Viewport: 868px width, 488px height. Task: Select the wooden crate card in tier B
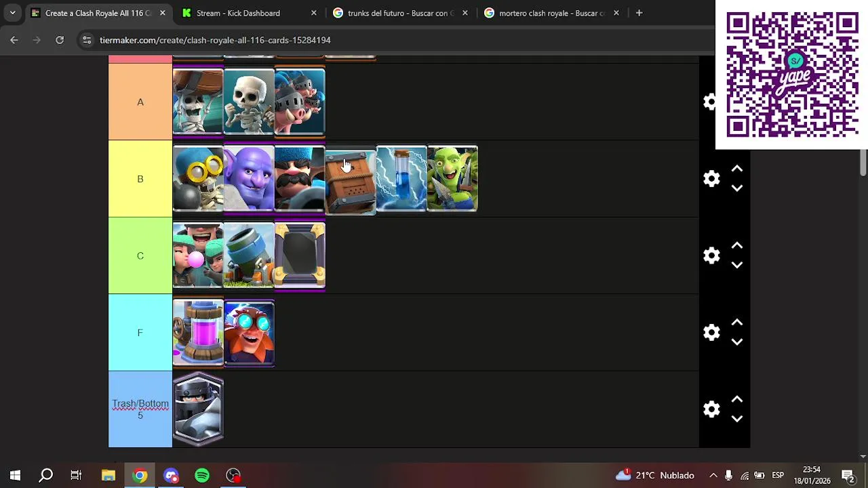(351, 182)
